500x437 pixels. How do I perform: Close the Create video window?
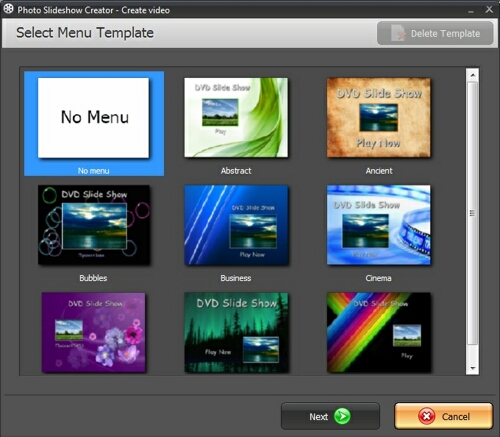coord(489,9)
